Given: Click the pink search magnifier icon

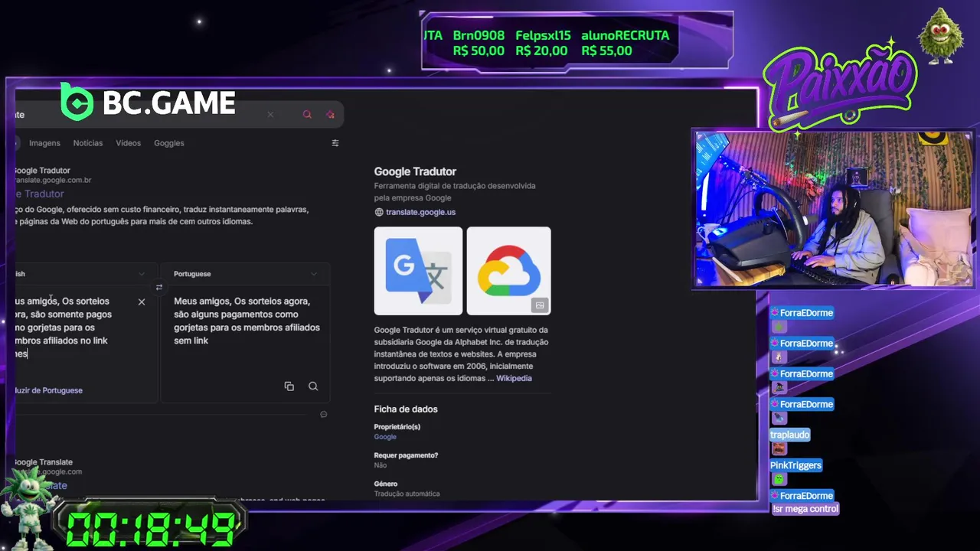Looking at the screenshot, I should (x=307, y=115).
